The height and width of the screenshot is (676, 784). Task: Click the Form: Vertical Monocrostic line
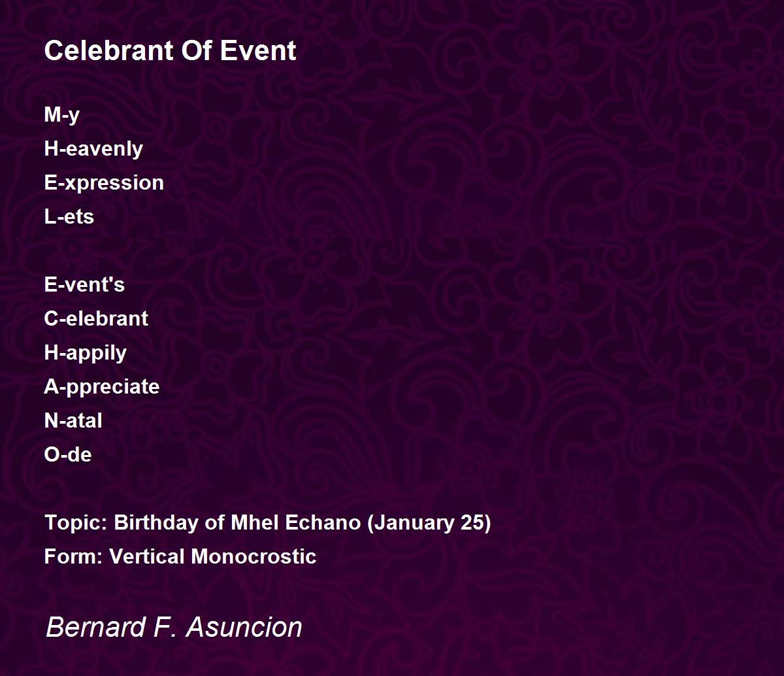coord(180,556)
